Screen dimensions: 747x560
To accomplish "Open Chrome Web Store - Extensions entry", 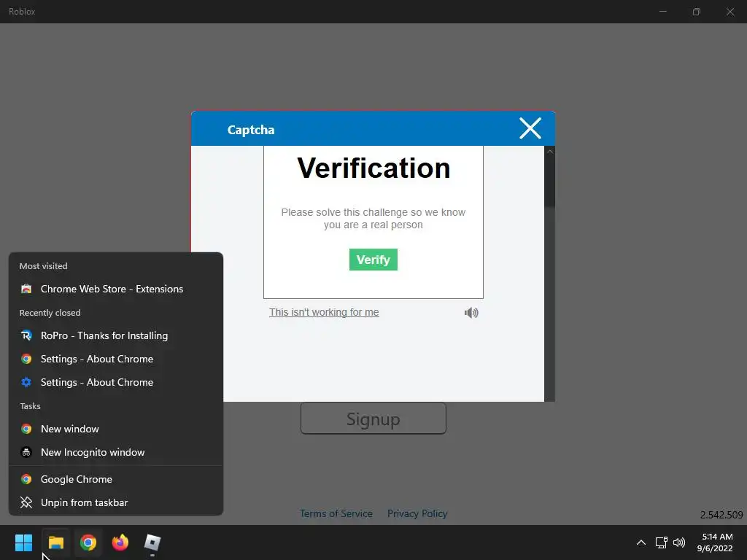I will point(116,289).
